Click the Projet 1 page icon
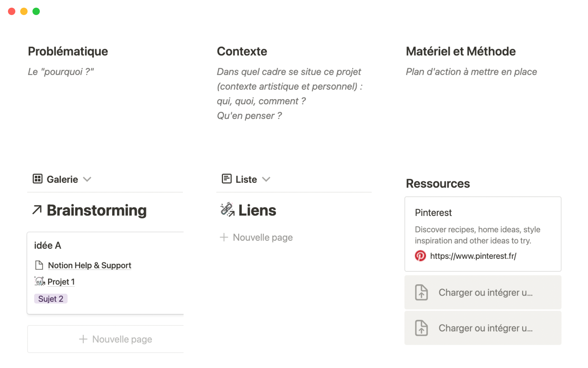This screenshot has height=368, width=588. click(40, 281)
